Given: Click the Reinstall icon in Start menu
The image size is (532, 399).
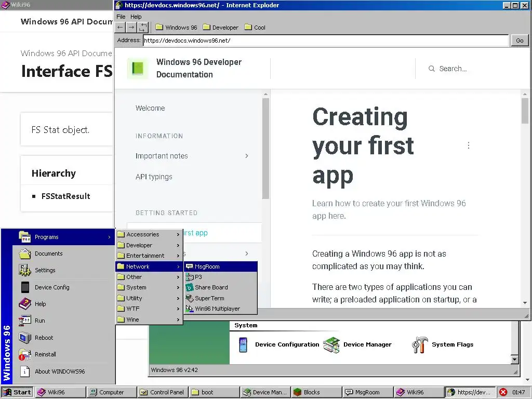Looking at the screenshot, I should 25,354.
